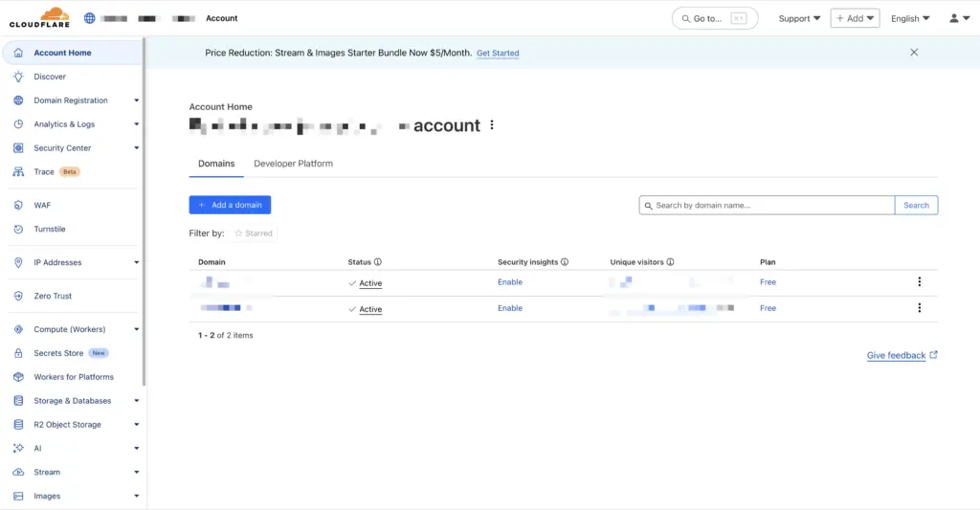Expand R2 Object Storage submenu

pos(136,425)
